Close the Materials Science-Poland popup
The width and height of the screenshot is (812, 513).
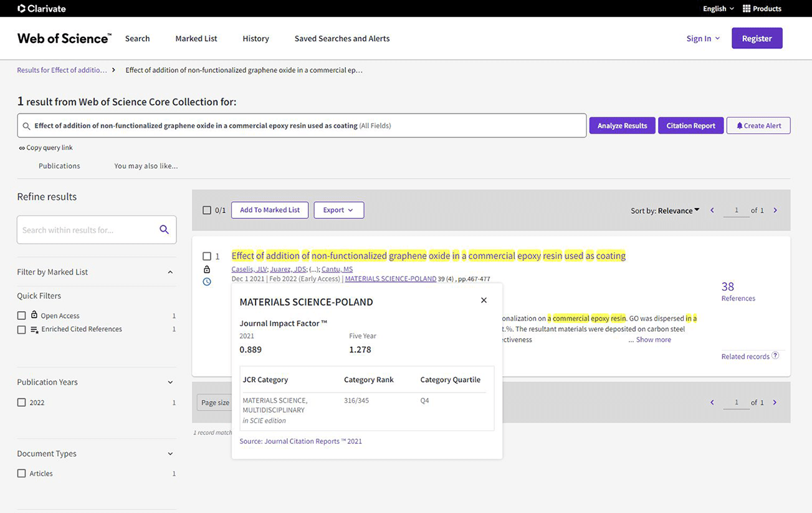484,301
